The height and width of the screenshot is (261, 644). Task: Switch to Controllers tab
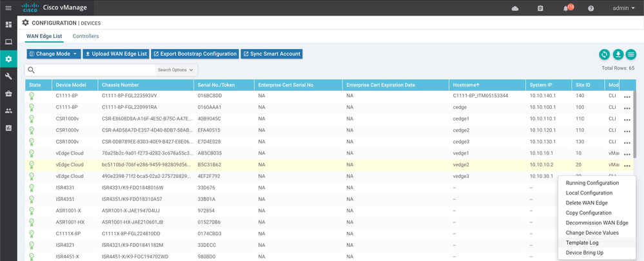pyautogui.click(x=86, y=36)
